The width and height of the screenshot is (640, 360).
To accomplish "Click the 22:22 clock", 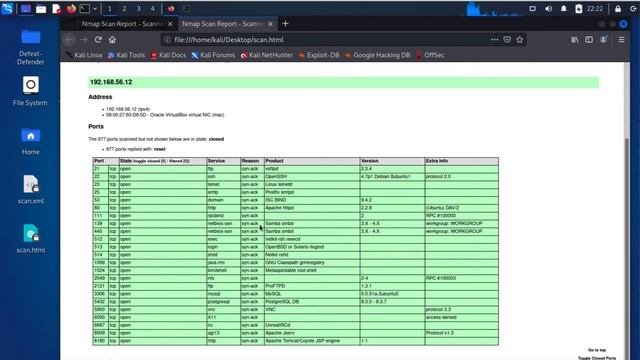I will coord(595,9).
